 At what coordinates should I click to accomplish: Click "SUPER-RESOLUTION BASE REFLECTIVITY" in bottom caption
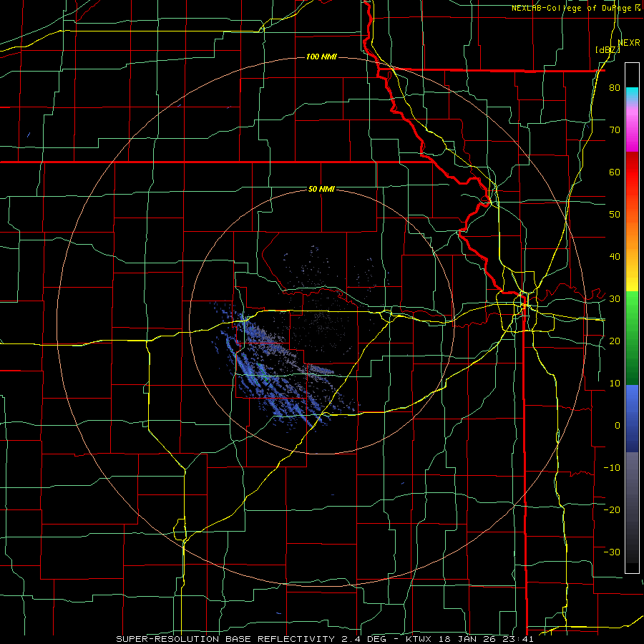click(225, 639)
